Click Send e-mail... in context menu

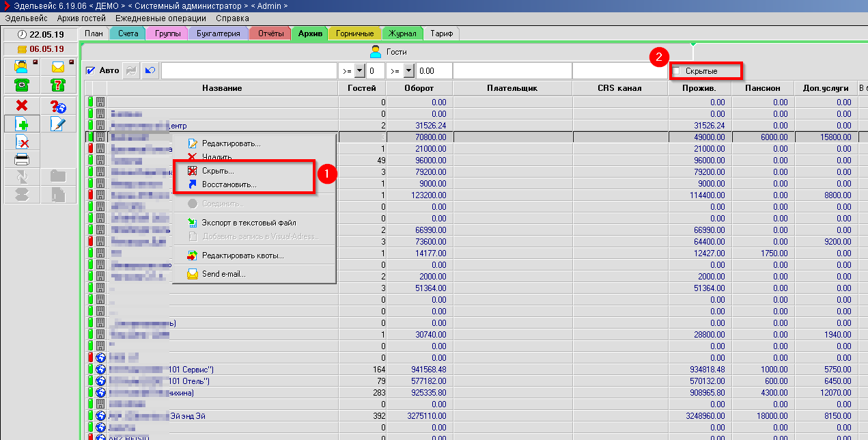[x=223, y=274]
